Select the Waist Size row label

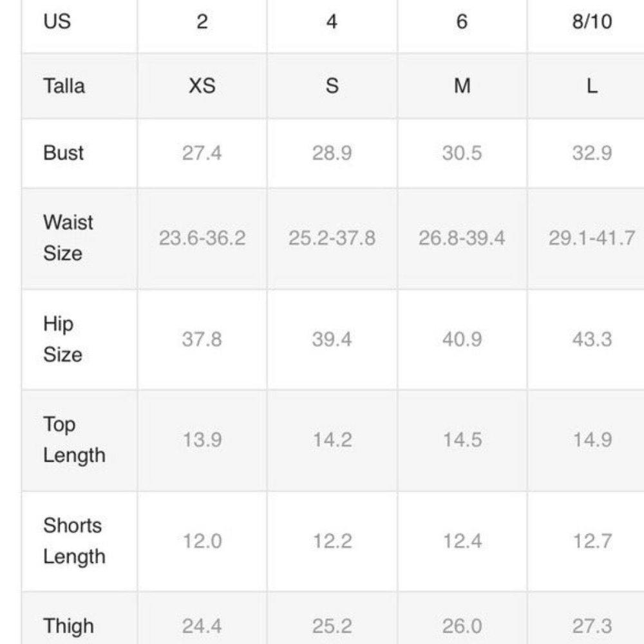tap(68, 238)
